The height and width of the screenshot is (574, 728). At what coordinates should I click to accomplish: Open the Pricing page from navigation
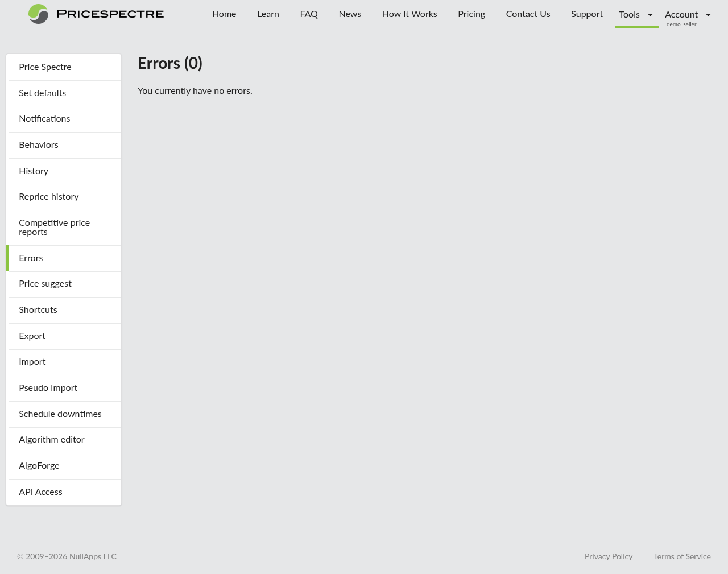tap(471, 14)
